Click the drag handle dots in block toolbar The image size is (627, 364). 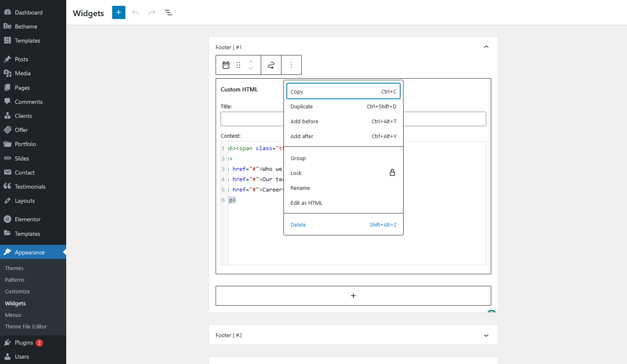tap(238, 65)
